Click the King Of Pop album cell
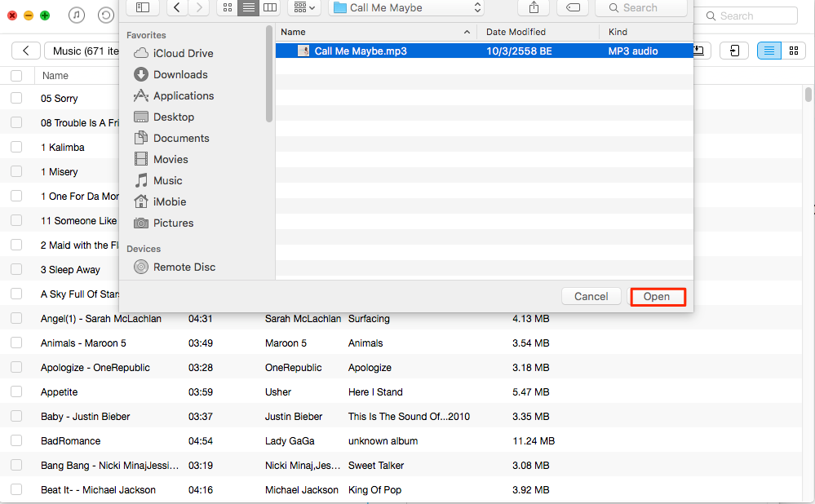This screenshot has height=504, width=815. click(374, 489)
